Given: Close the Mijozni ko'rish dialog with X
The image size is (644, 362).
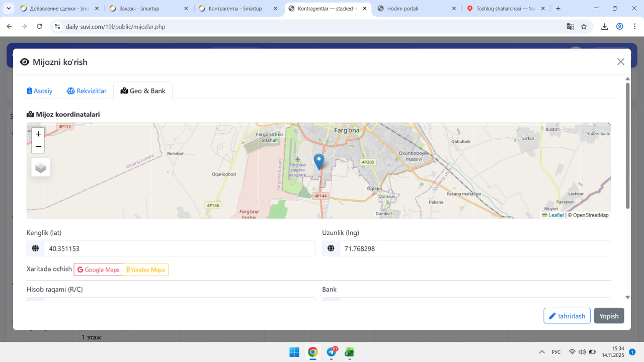Looking at the screenshot, I should [x=620, y=62].
